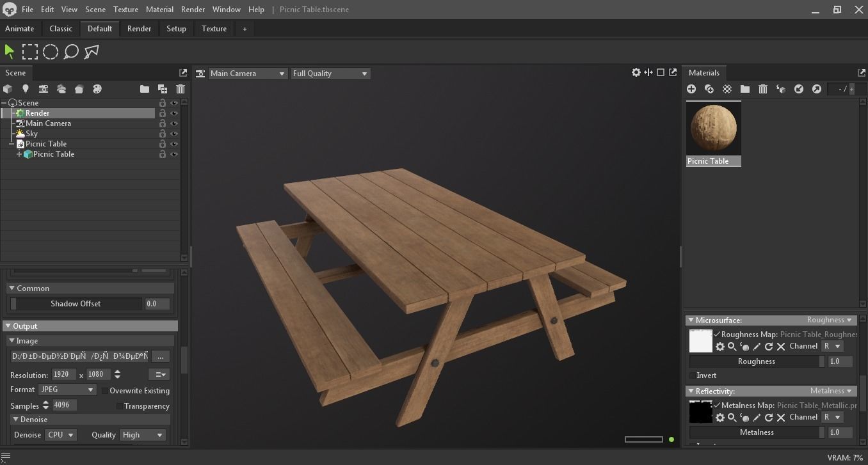
Task: Hide the Sky object eye icon
Action: tap(174, 134)
